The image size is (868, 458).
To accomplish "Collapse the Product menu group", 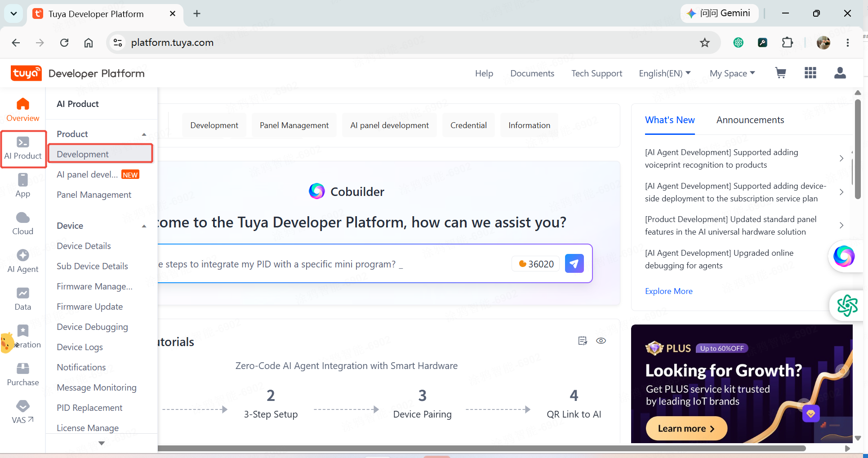I will click(x=144, y=134).
